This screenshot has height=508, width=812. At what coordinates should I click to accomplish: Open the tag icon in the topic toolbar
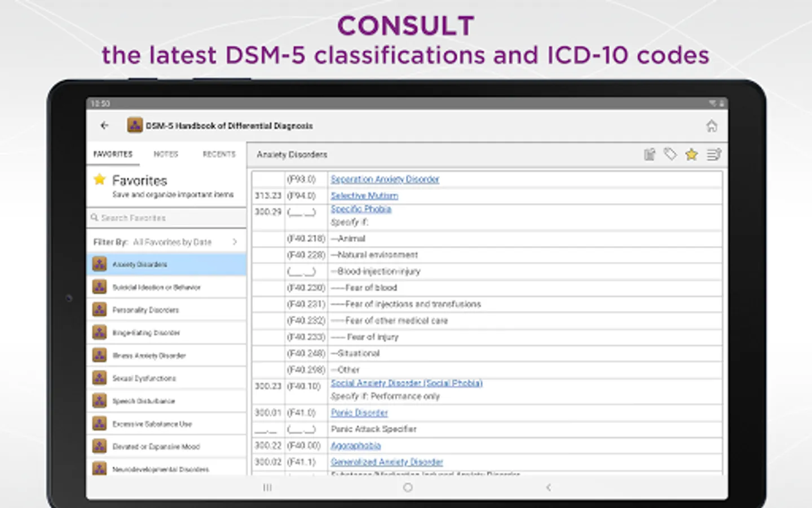670,154
